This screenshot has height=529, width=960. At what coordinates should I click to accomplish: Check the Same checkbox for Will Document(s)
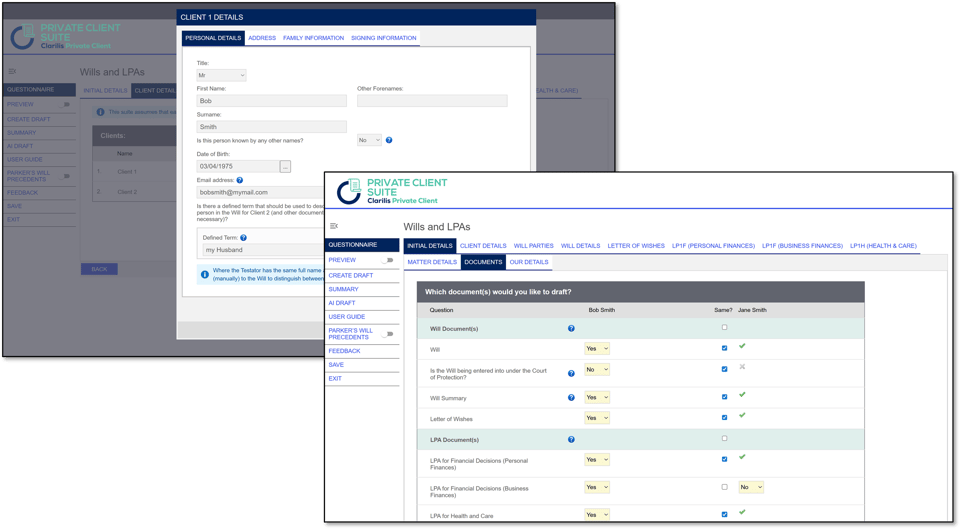click(724, 328)
